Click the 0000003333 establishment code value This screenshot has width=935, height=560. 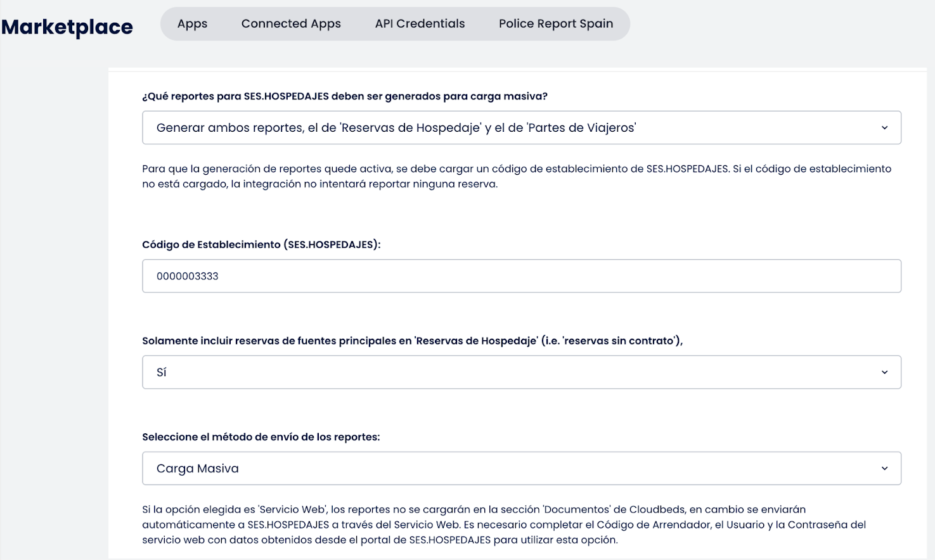point(188,276)
